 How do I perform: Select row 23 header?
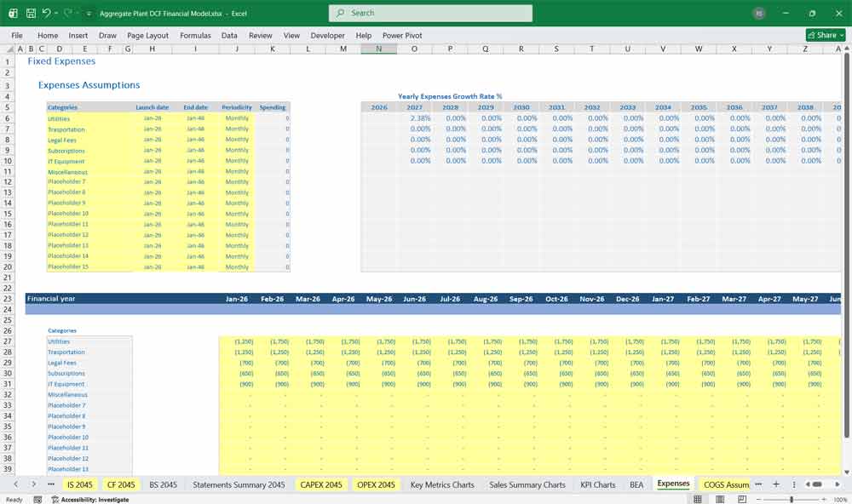[8, 299]
